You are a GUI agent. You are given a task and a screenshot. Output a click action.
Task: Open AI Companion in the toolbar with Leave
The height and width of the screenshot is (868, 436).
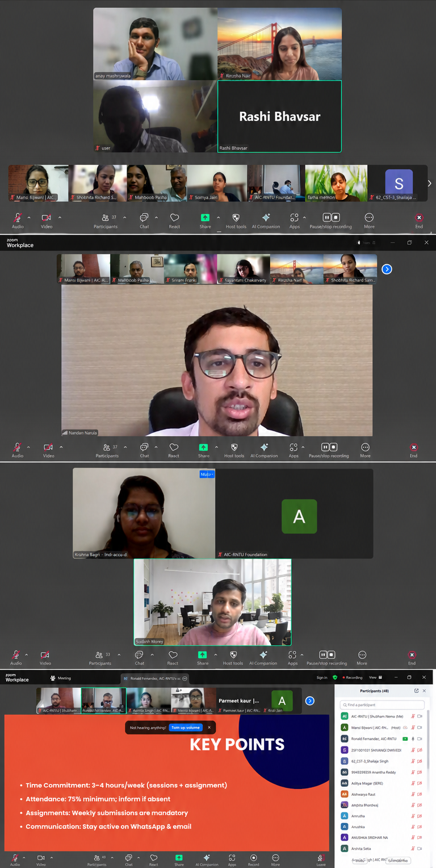click(207, 859)
